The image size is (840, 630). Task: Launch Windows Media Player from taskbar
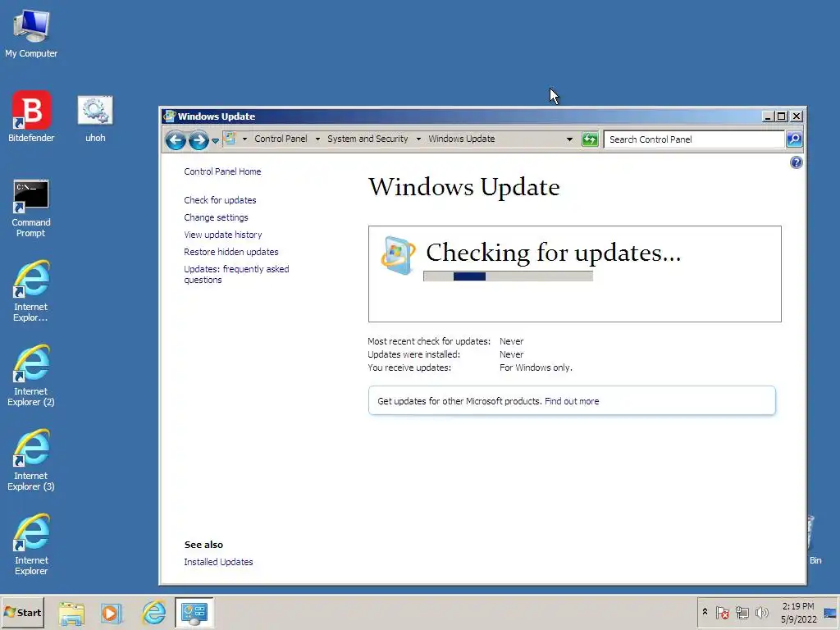(x=112, y=613)
